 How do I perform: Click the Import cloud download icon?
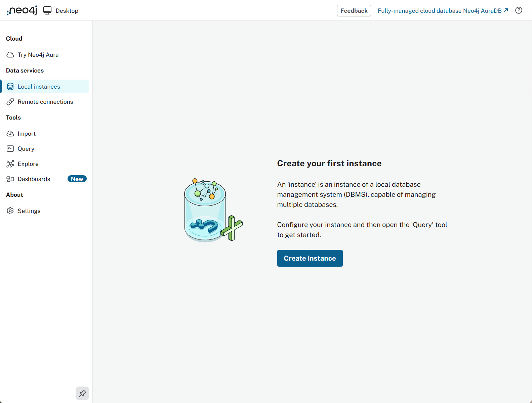pyautogui.click(x=10, y=134)
